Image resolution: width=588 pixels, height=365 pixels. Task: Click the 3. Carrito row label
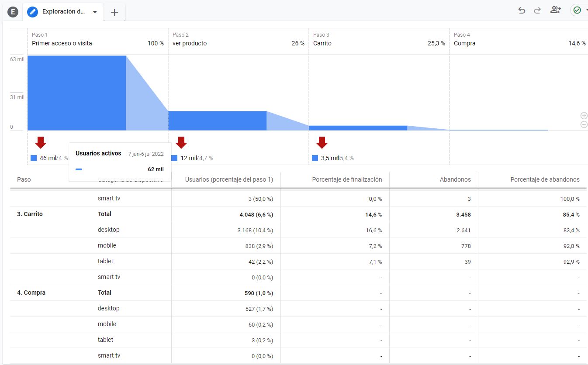[x=30, y=214]
